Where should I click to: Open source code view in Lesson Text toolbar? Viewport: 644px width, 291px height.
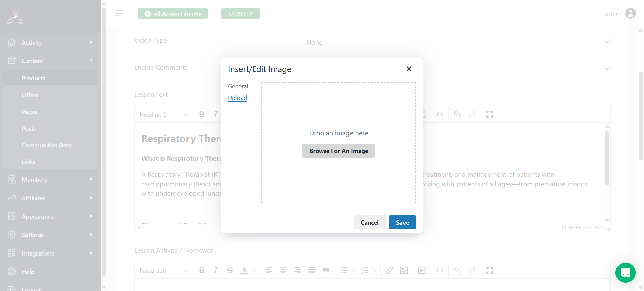(x=440, y=114)
